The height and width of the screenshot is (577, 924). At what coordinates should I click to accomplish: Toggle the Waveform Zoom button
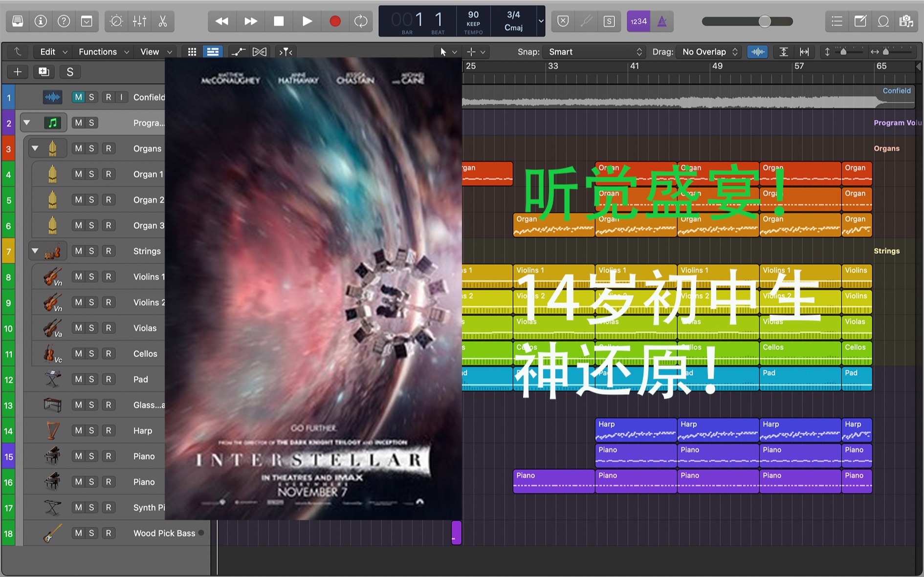(x=757, y=52)
